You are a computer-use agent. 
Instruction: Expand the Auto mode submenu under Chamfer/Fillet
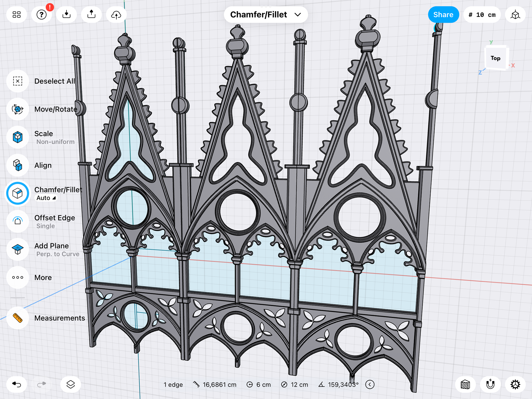click(46, 198)
